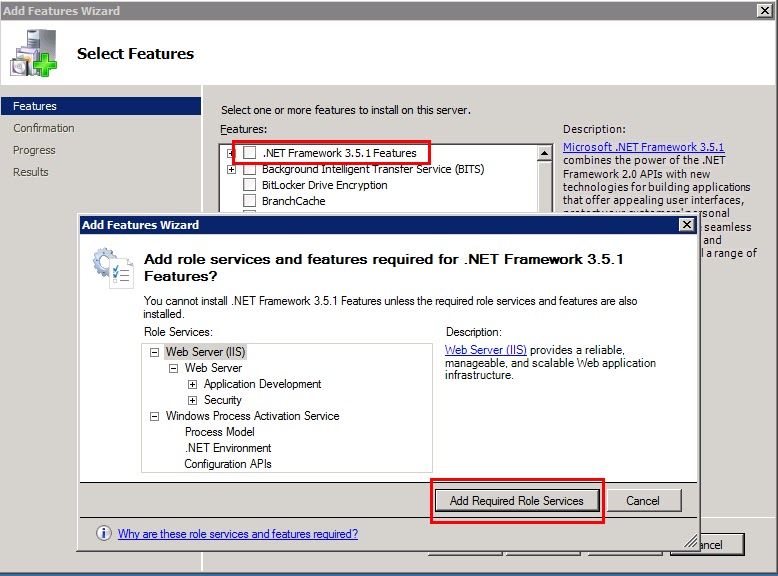
Task: Close the inner Add Features Wizard dialog
Action: tap(686, 225)
